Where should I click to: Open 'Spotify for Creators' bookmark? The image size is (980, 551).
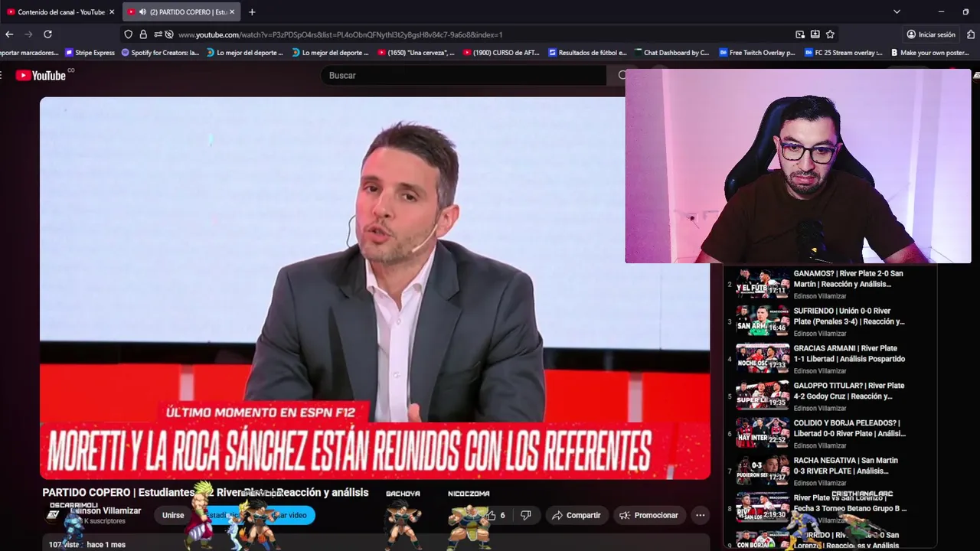coord(160,53)
